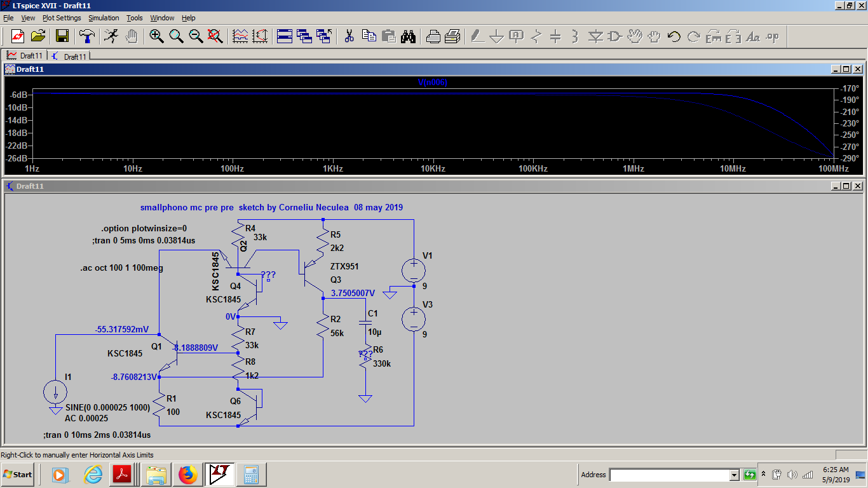Image resolution: width=868 pixels, height=488 pixels.
Task: Select the draw wire pencil tool
Action: coord(477,36)
